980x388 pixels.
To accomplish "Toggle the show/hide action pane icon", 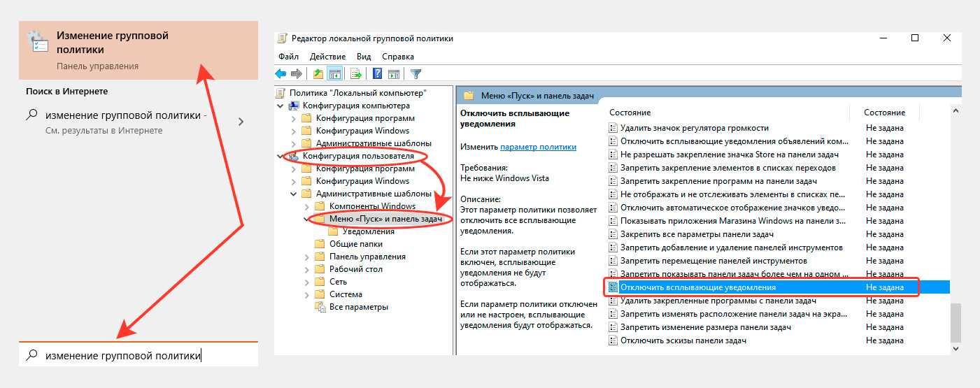I will [394, 73].
